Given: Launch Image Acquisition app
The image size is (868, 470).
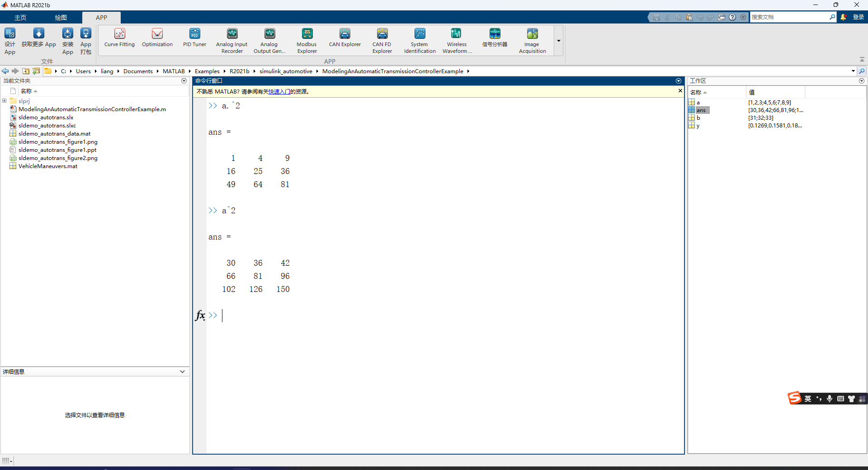Looking at the screenshot, I should (x=533, y=41).
